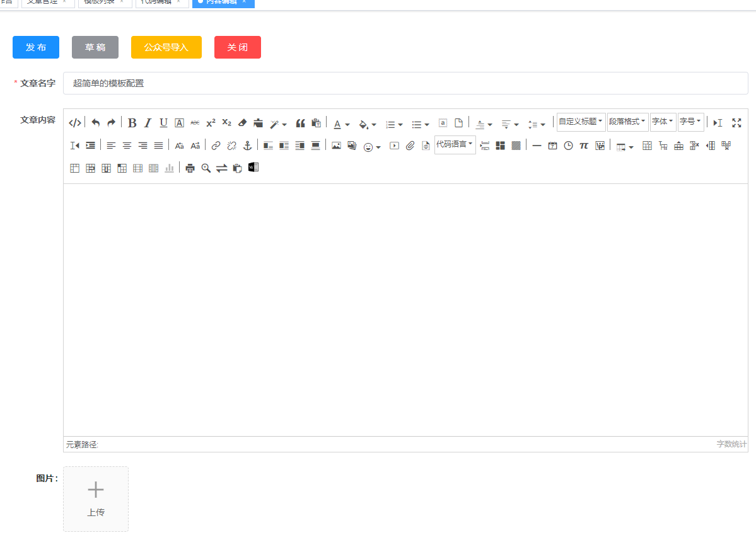
Task: Click the anchor icon in the toolbar
Action: click(x=248, y=146)
